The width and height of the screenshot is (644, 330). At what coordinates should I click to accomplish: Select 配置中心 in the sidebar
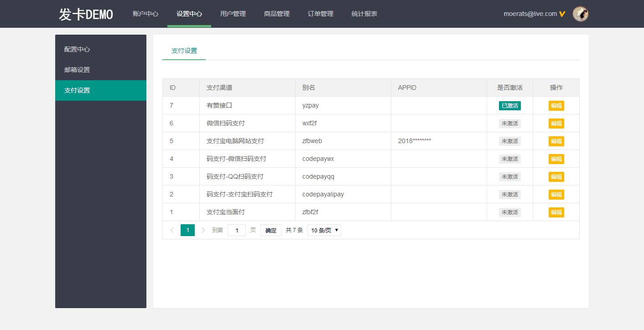77,49
